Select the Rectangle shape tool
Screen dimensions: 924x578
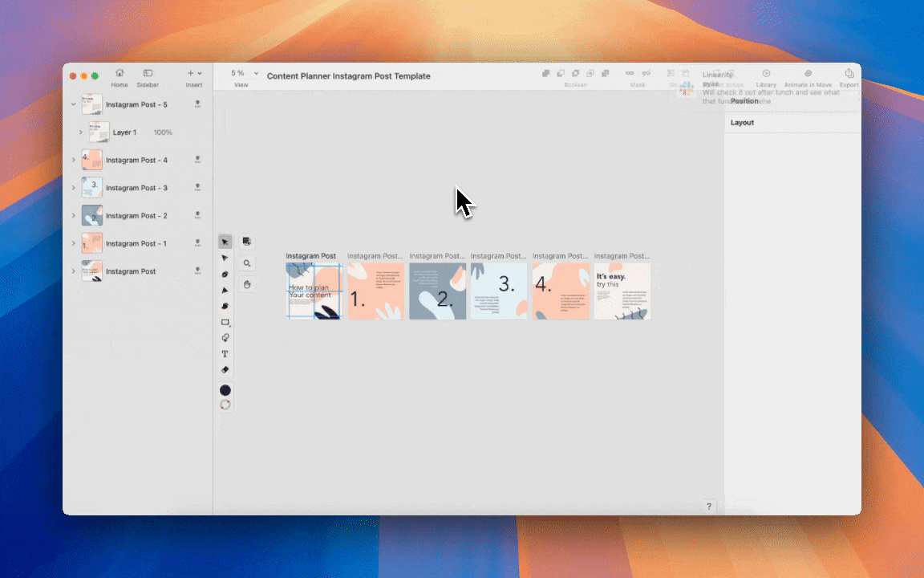click(225, 322)
